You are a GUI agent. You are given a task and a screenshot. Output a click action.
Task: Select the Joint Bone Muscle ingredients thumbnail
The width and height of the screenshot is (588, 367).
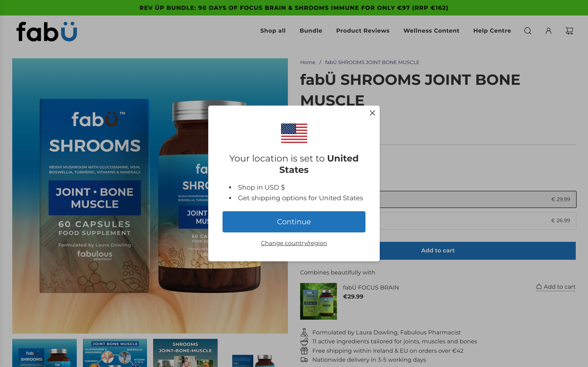[115, 353]
